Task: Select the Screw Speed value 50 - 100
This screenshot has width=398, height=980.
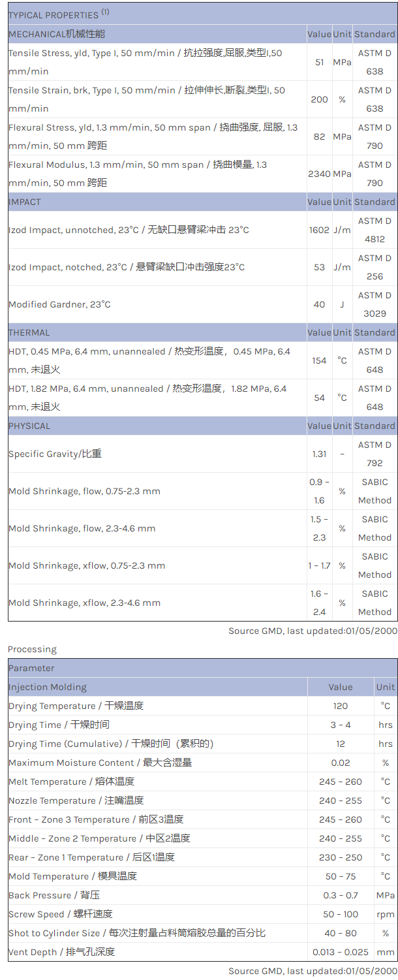Action: click(340, 914)
